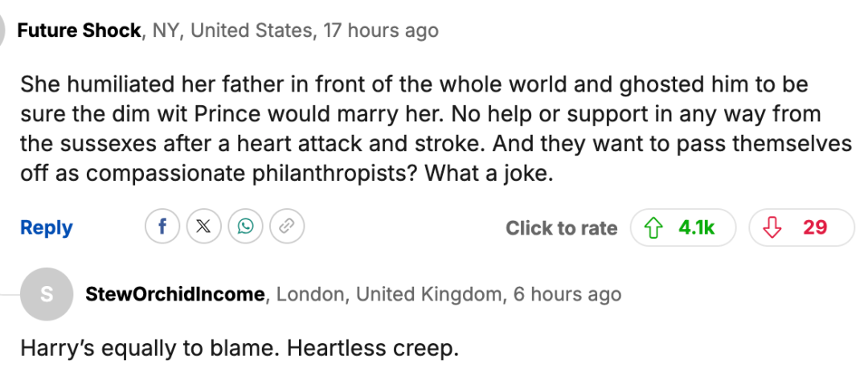
Task: Open StewOrchidIncome's gray S avatar
Action: 46,294
